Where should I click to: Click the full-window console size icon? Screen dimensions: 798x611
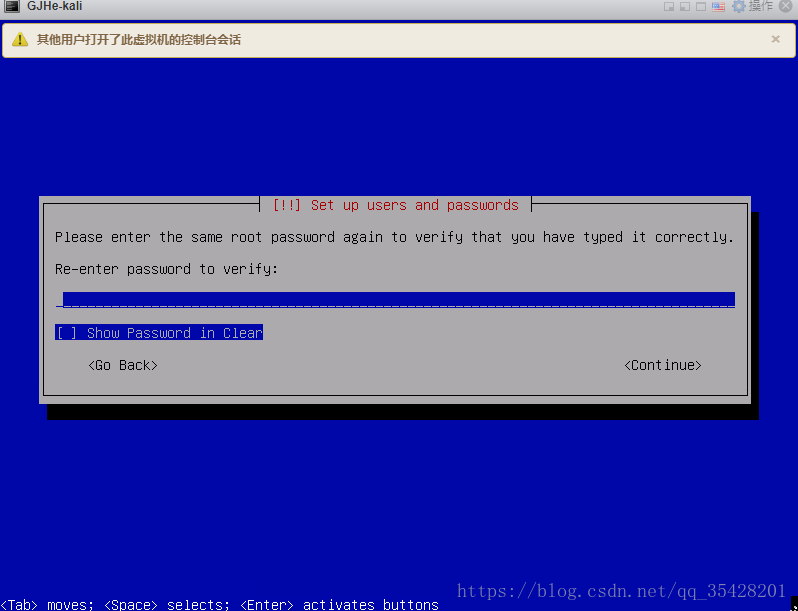pyautogui.click(x=701, y=7)
